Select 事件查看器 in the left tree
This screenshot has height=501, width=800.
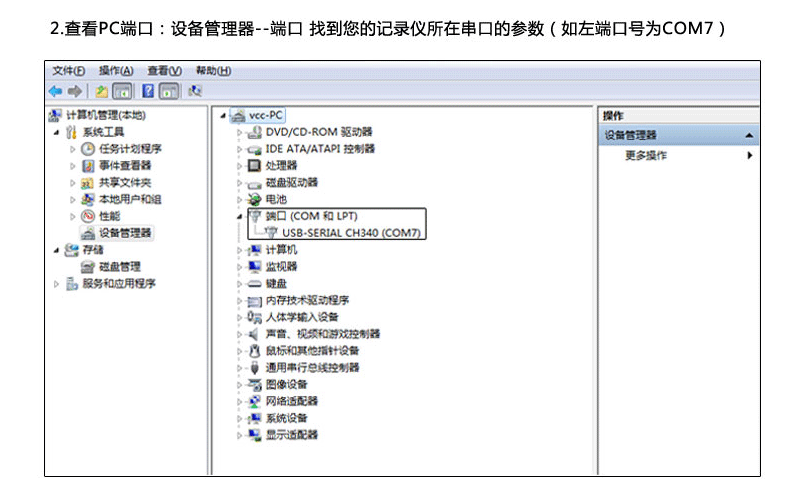(x=124, y=166)
